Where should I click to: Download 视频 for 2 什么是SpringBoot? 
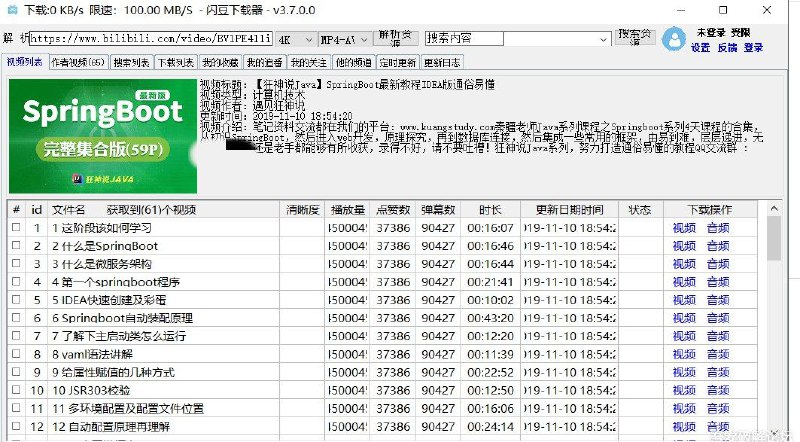(x=684, y=246)
